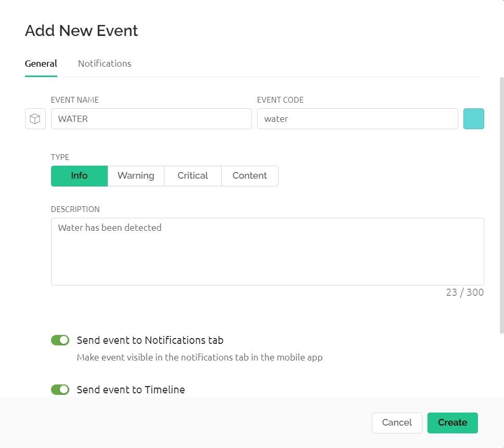Screen dimensions: 504x448
Task: Select the General tab
Action: [x=41, y=64]
